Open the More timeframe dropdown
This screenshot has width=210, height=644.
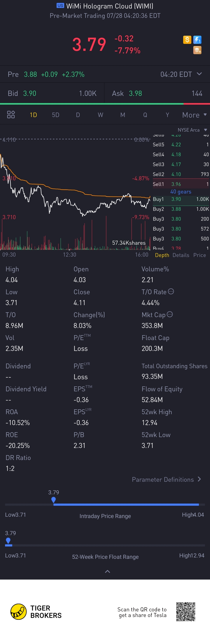click(194, 115)
